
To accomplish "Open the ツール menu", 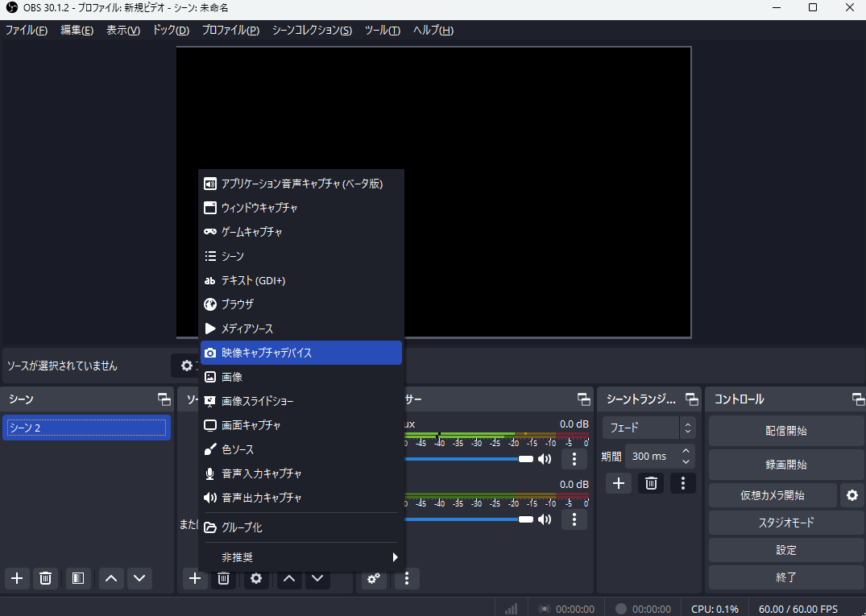I will [x=382, y=30].
